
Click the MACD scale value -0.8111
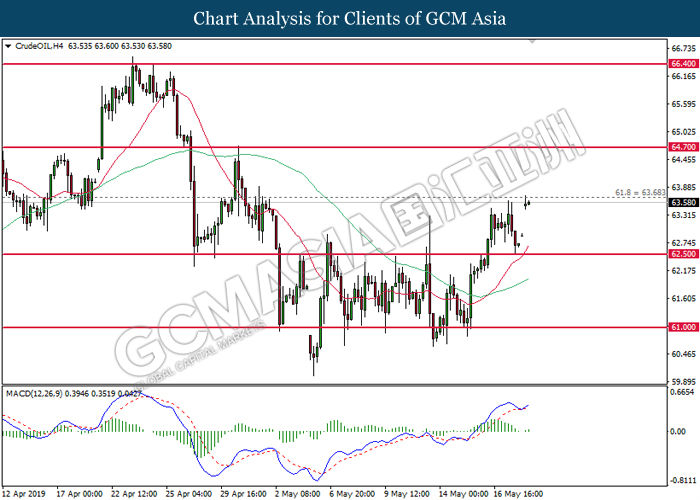pyautogui.click(x=683, y=481)
